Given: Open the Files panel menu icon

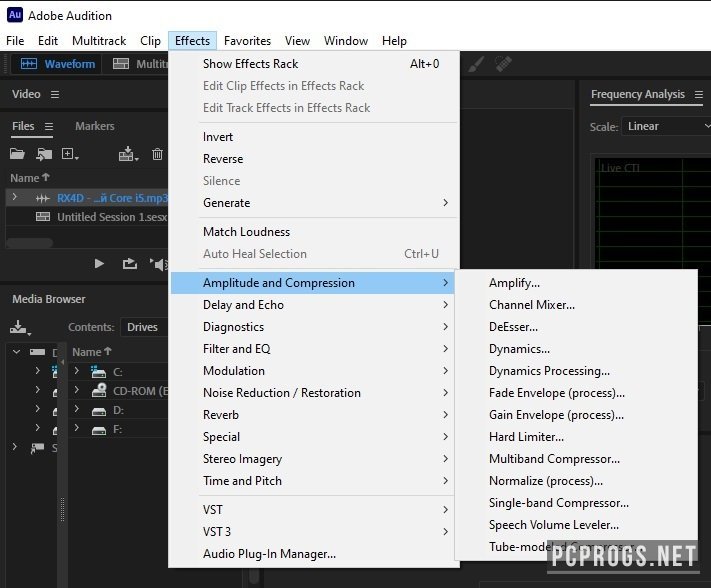Looking at the screenshot, I should tap(49, 126).
